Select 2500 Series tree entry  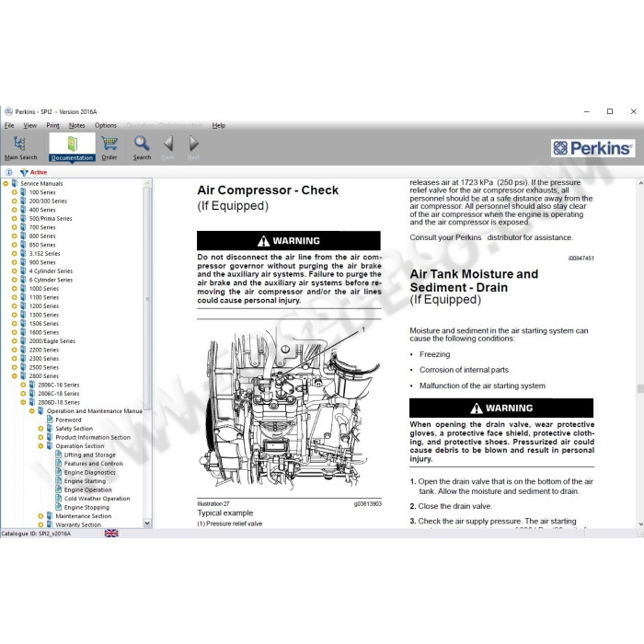click(x=44, y=367)
